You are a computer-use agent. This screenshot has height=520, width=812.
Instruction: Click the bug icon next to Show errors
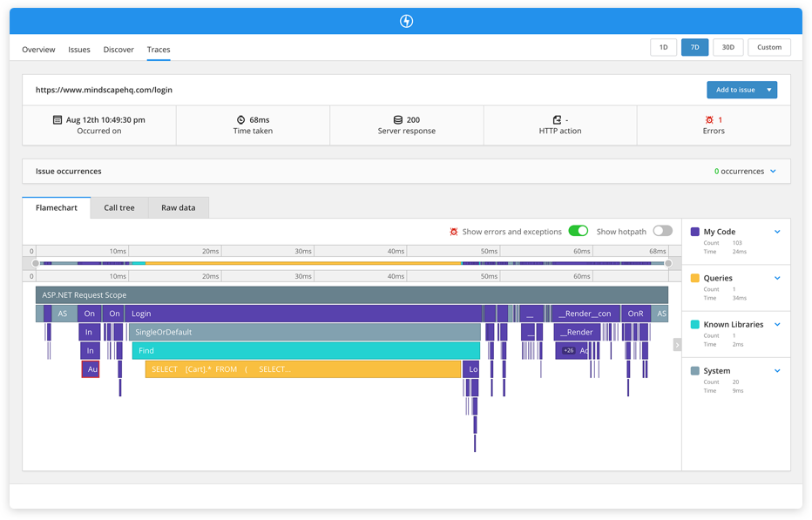[x=454, y=232]
